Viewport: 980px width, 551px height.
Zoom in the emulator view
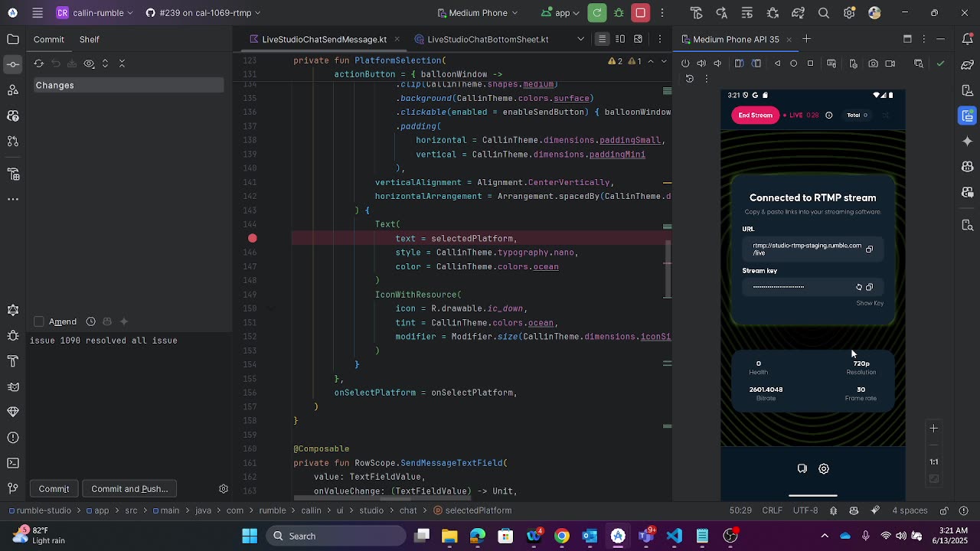coord(933,429)
